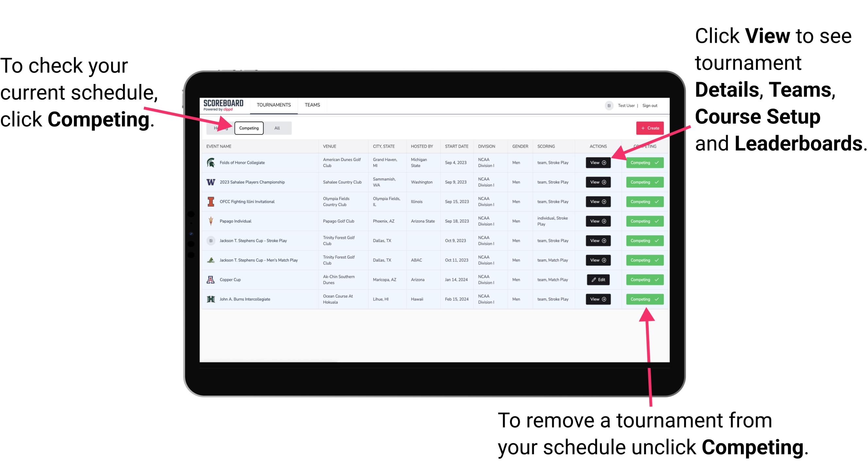Click the + Create button

(650, 128)
